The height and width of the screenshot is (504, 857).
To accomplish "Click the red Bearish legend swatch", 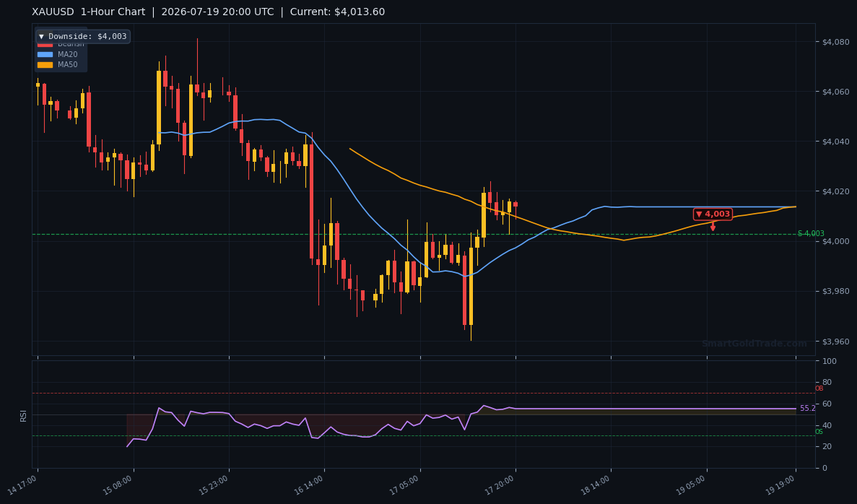I will (x=45, y=44).
